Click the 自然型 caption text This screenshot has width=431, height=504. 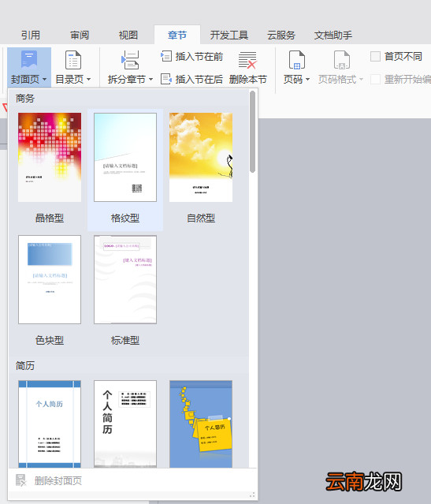pyautogui.click(x=201, y=218)
